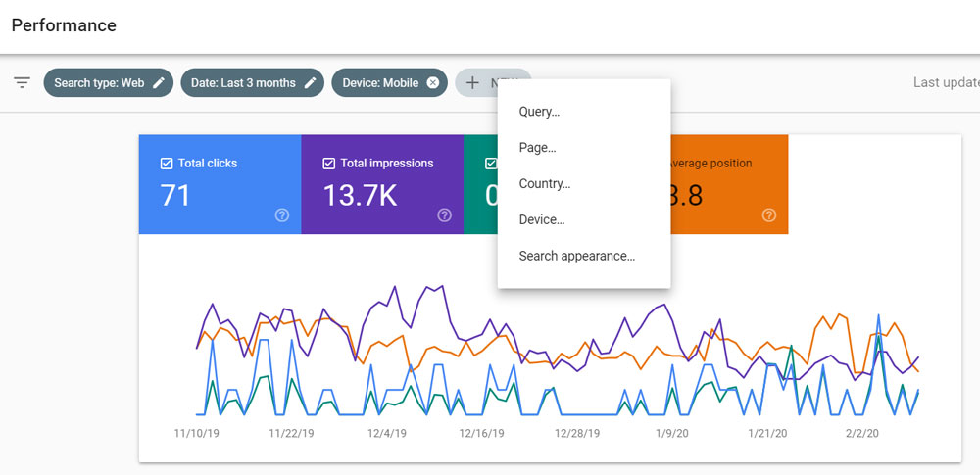Screen dimensions: 980x475
Task: Open help icon on Total clicks card
Action: point(282,215)
